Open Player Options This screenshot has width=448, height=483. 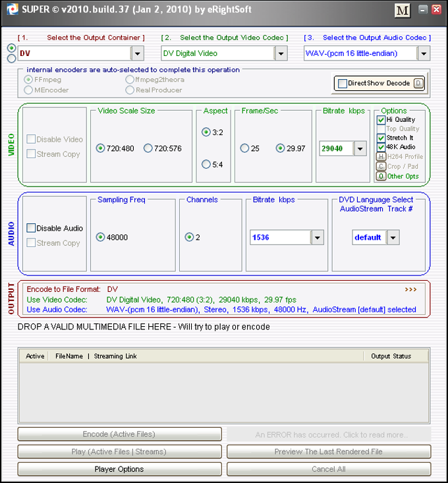[119, 469]
